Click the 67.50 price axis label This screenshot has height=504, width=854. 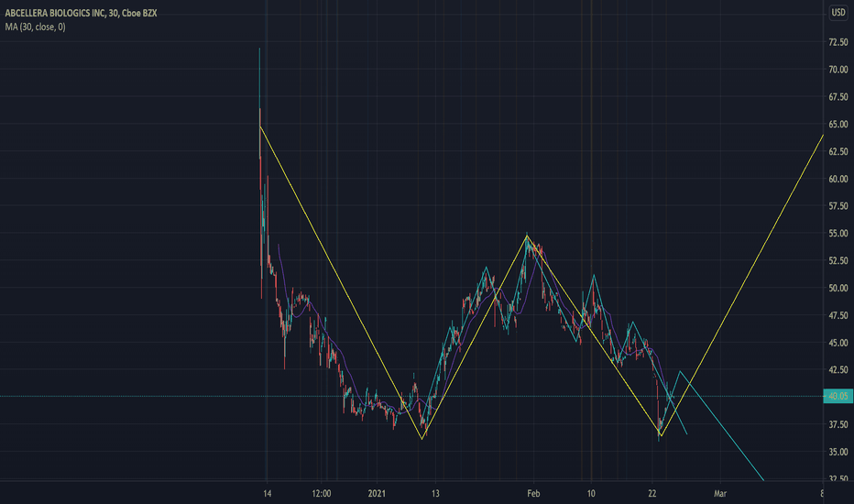click(x=838, y=96)
